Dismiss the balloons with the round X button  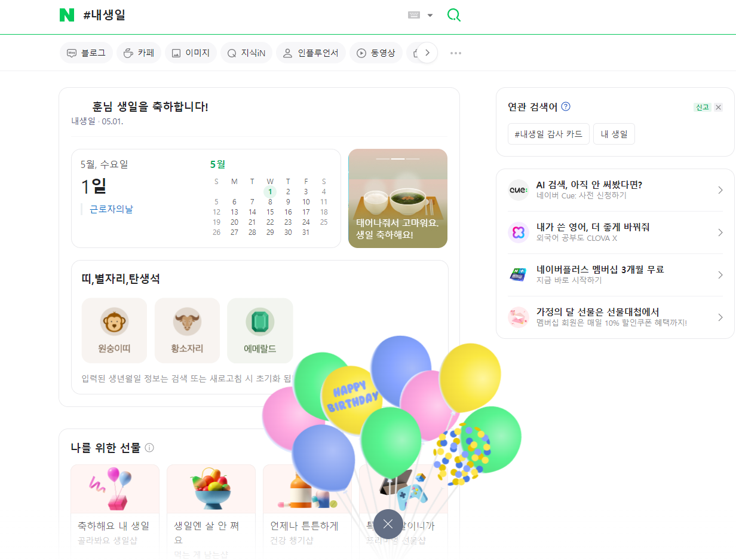tap(388, 524)
